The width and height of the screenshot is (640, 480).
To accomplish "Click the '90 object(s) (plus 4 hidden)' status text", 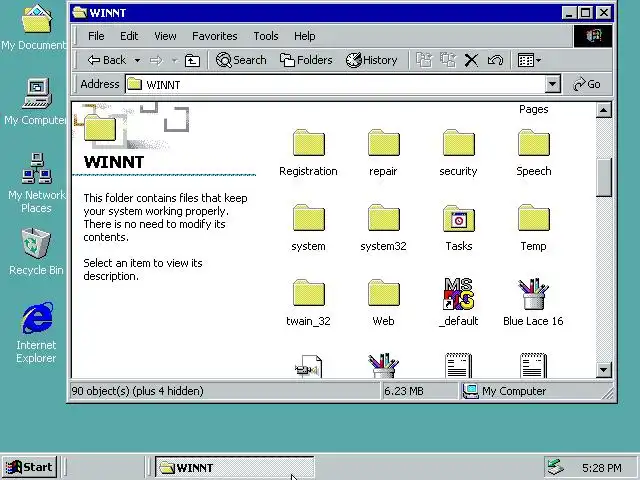I will 138,391.
